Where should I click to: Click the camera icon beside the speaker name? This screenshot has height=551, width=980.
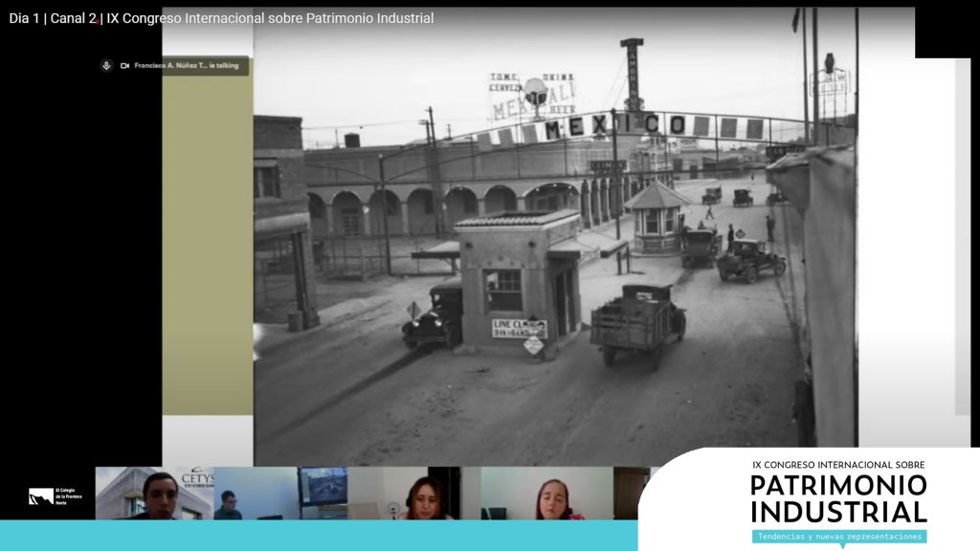click(x=124, y=66)
